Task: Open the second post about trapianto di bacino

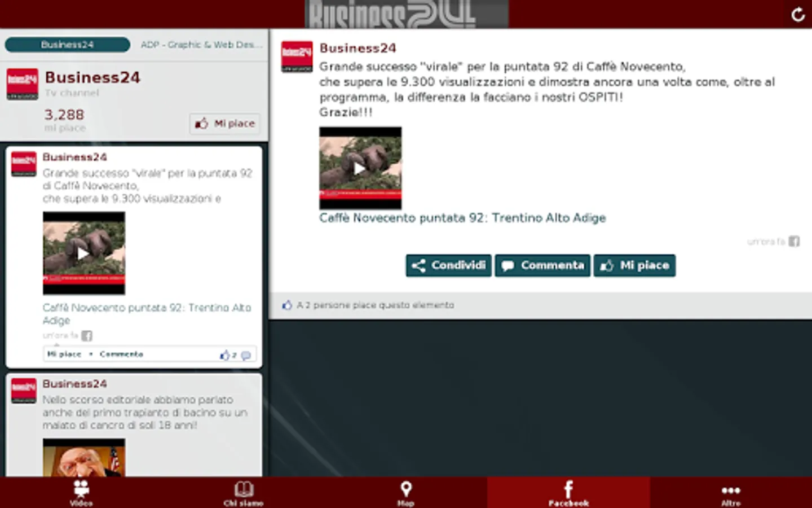Action: point(134,426)
